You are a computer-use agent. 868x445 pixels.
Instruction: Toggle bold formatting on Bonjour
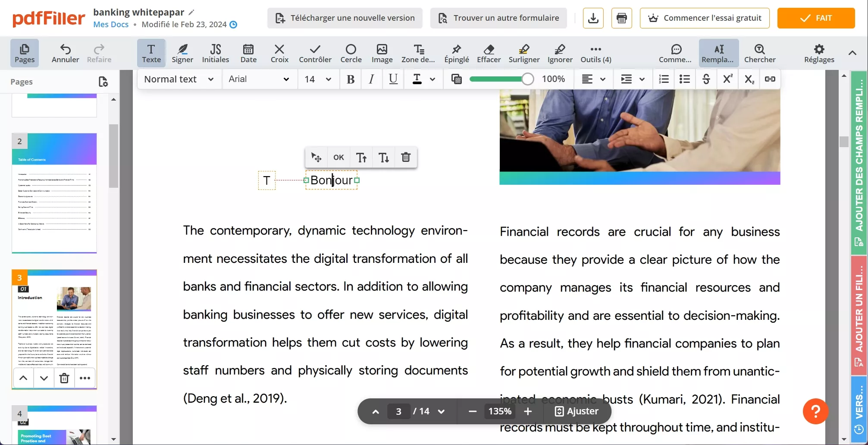pos(350,79)
